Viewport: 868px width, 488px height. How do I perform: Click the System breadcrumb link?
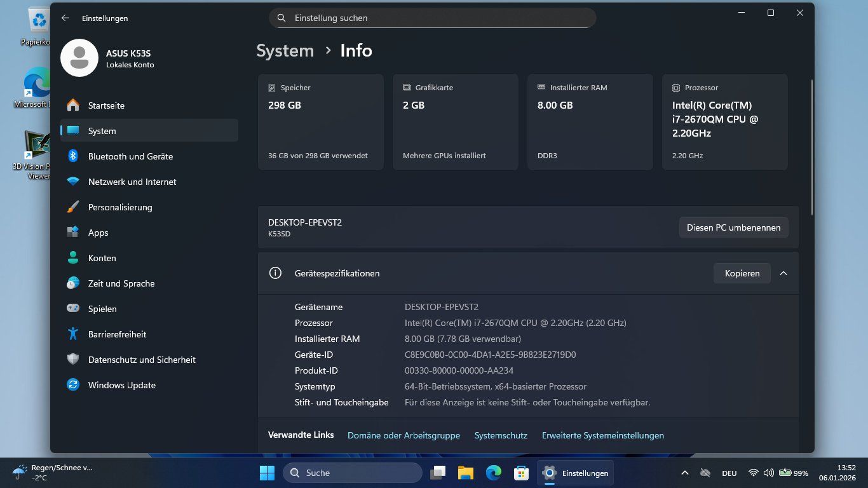[285, 51]
